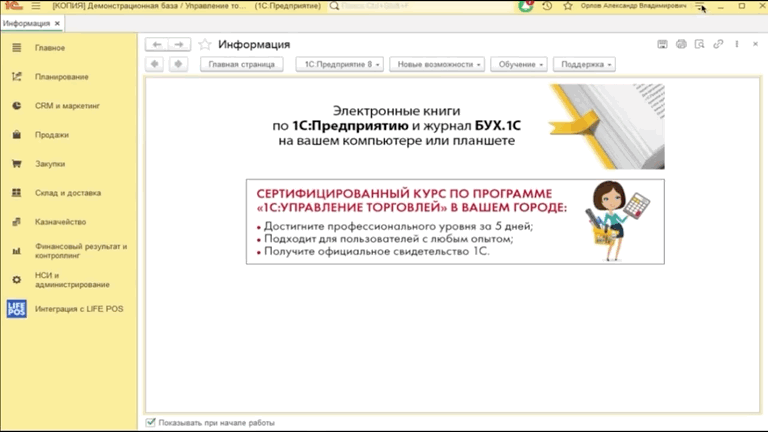Open print preview icon
Image resolution: width=768 pixels, height=432 pixels.
[699, 44]
